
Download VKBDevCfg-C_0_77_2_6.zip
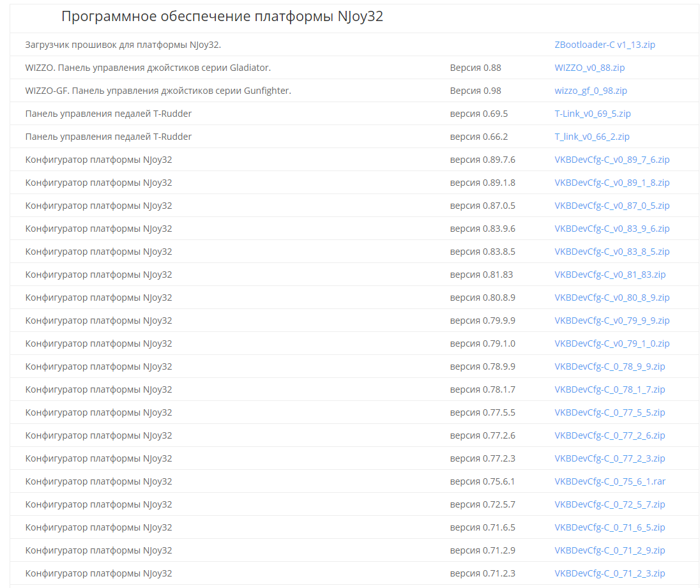click(x=609, y=435)
